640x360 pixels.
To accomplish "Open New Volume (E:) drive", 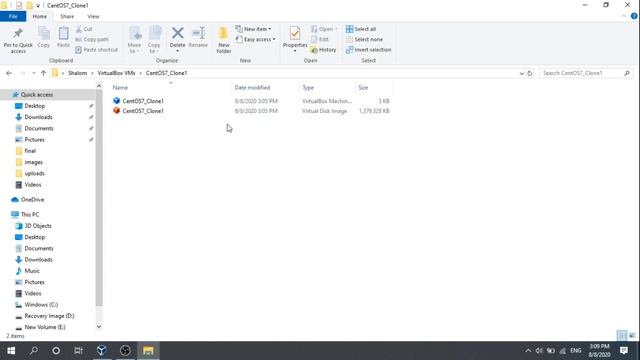I will click(x=44, y=327).
